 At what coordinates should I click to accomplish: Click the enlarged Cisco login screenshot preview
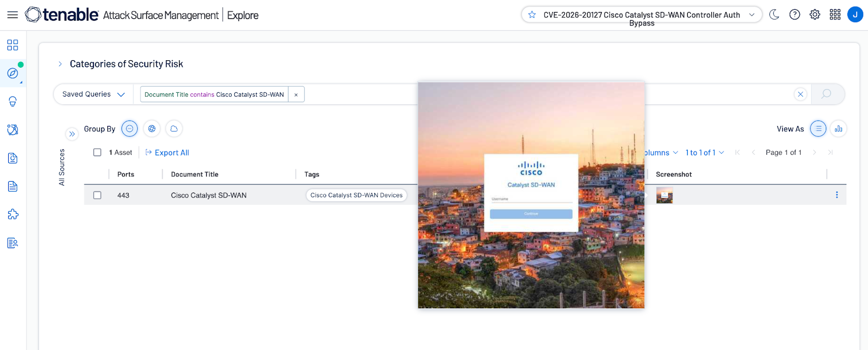tap(531, 195)
